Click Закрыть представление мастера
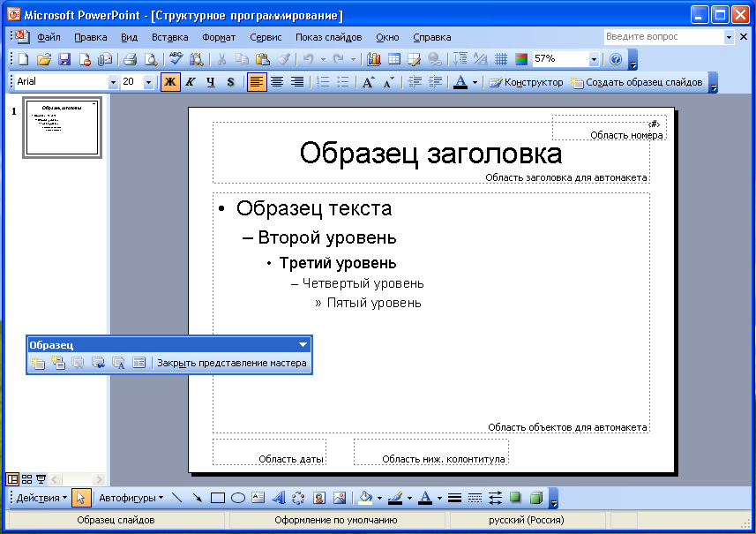The width and height of the screenshot is (756, 534). 232,363
